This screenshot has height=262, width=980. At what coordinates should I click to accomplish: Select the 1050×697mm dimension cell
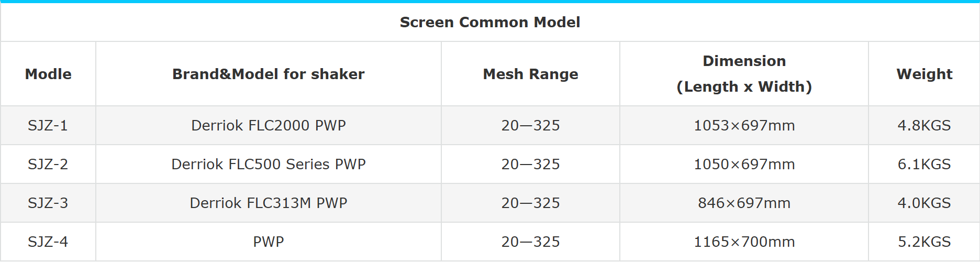click(744, 164)
